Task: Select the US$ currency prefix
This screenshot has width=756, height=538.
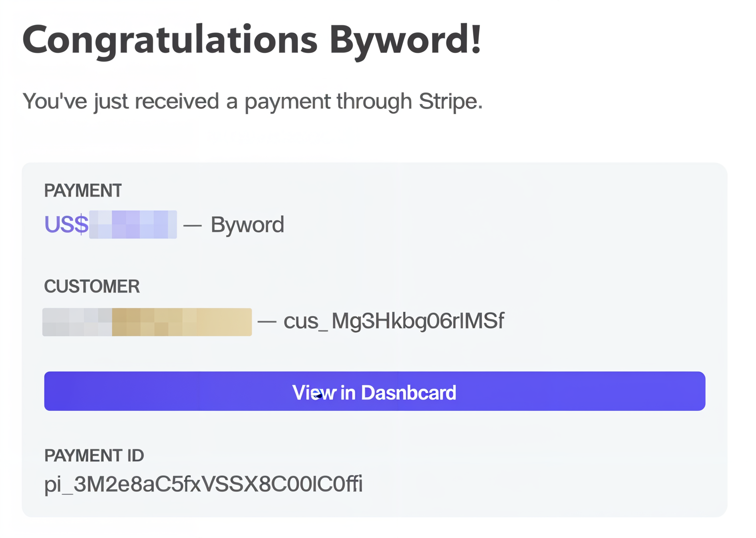Action: (66, 225)
